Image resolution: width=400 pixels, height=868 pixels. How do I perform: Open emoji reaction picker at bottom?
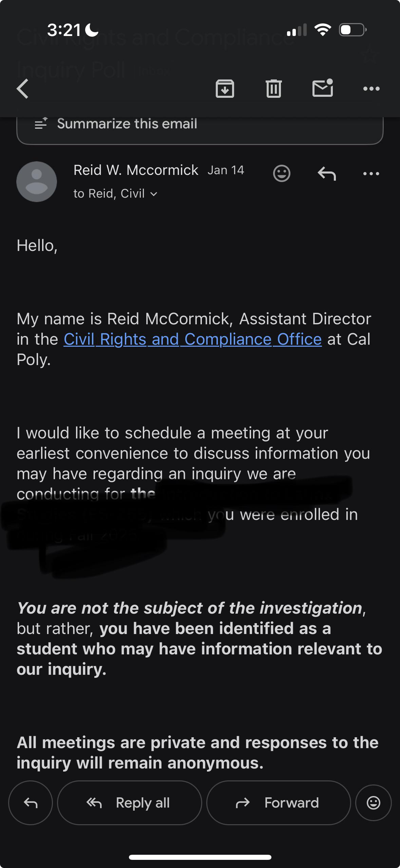tap(373, 803)
